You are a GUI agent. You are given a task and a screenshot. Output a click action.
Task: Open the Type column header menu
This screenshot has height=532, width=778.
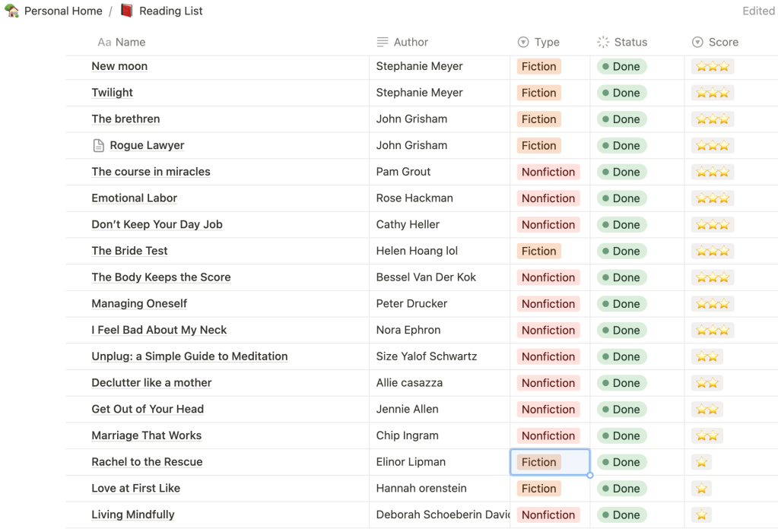[547, 43]
